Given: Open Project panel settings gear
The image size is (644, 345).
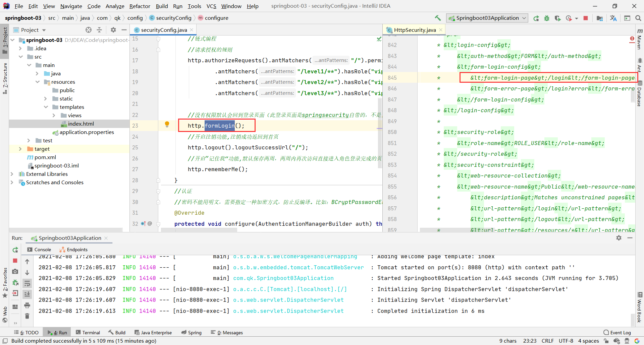Looking at the screenshot, I should click(113, 30).
